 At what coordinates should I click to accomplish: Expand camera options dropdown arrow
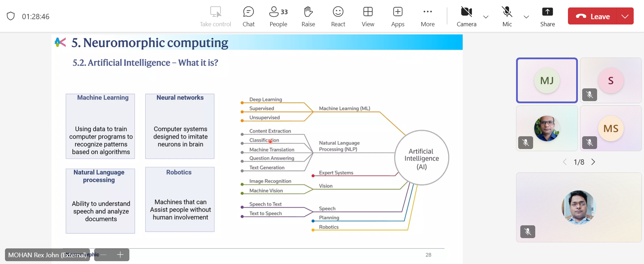coord(486,17)
